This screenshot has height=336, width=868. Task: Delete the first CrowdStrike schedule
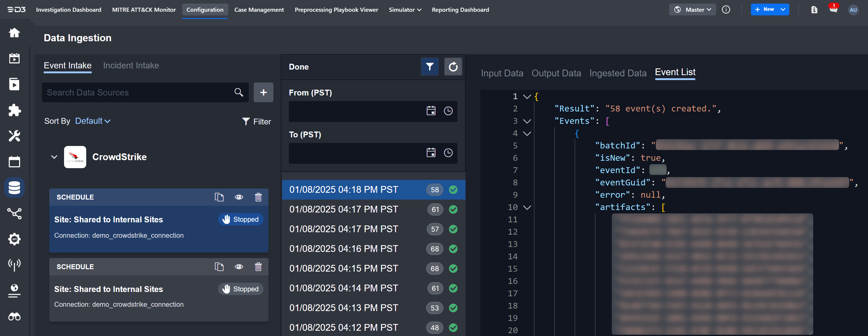258,197
